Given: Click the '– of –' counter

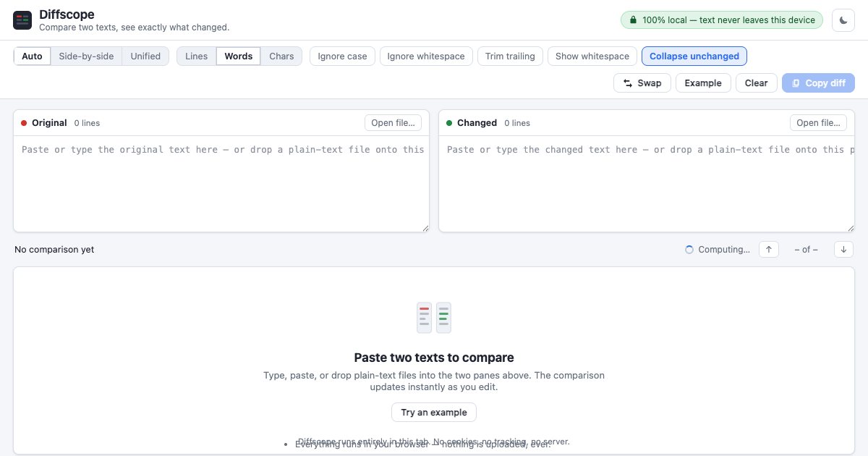Looking at the screenshot, I should point(806,249).
